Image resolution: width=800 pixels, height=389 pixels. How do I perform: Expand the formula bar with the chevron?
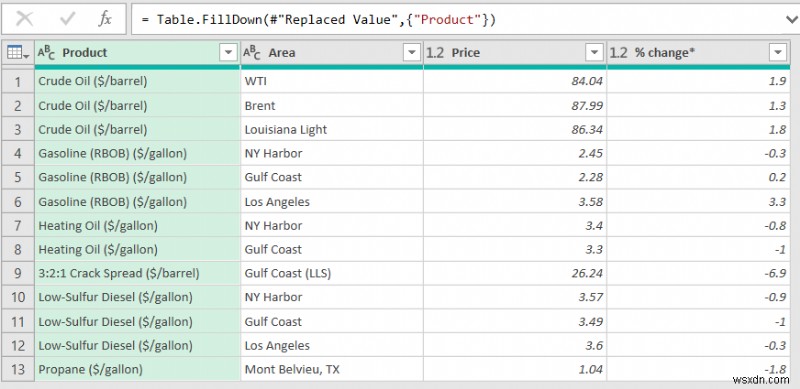(792, 19)
